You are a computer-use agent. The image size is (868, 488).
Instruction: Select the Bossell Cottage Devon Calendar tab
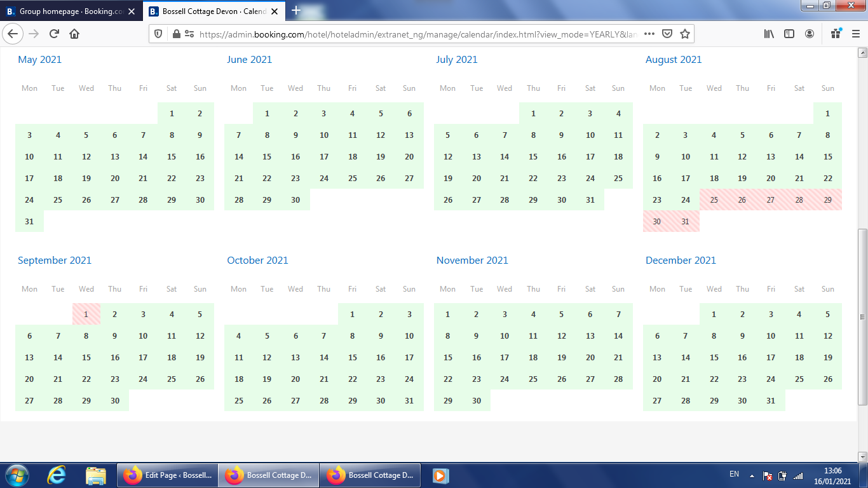pyautogui.click(x=213, y=11)
